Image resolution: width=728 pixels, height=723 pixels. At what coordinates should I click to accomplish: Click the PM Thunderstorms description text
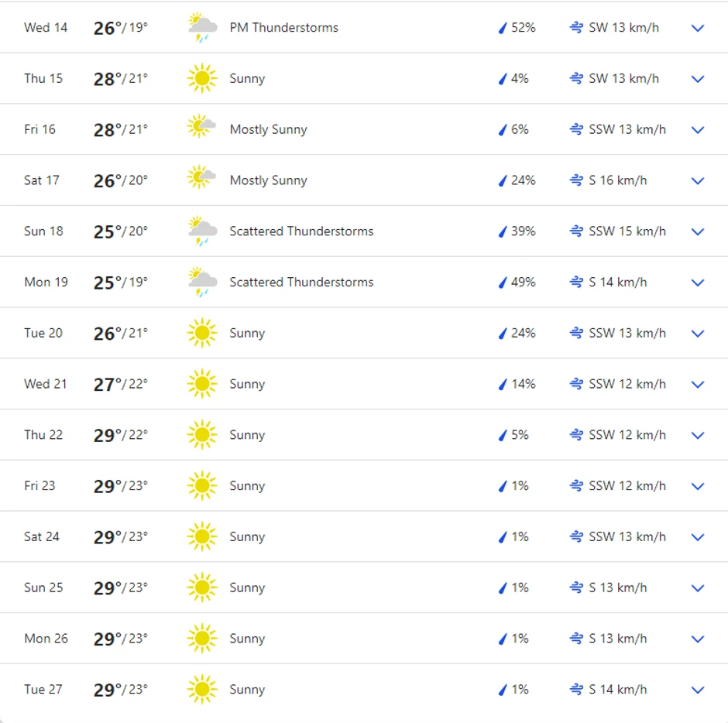tap(283, 28)
